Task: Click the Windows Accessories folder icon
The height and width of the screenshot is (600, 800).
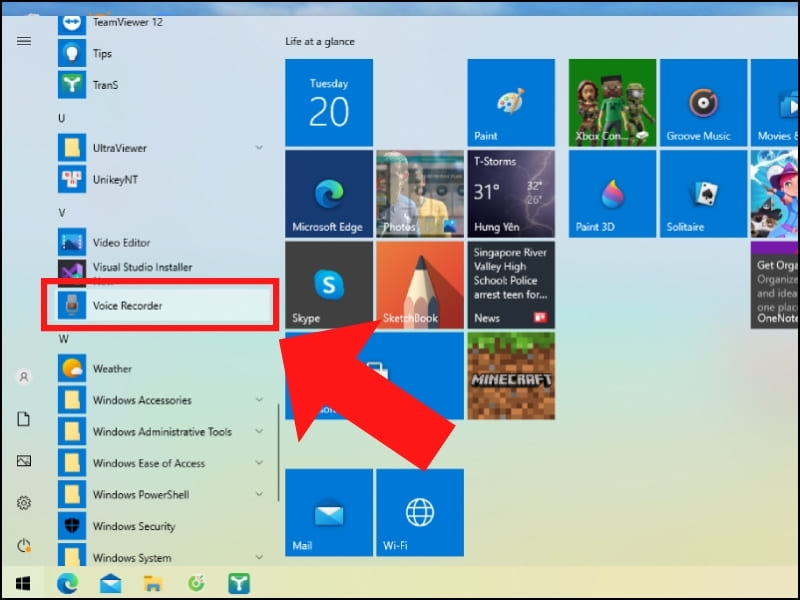Action: pos(72,400)
